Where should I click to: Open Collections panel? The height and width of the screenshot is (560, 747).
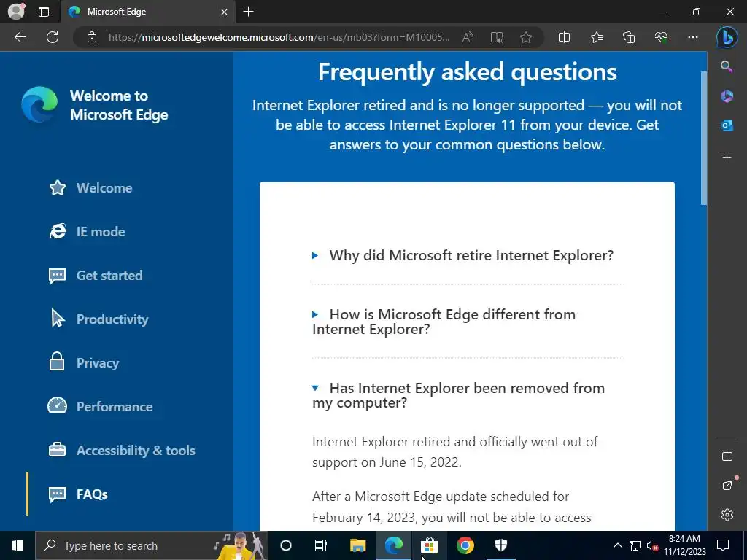point(629,37)
